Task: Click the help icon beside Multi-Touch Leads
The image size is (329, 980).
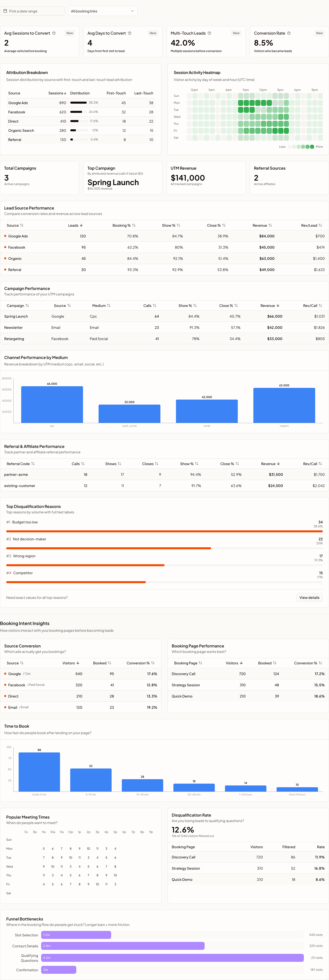Action: [x=209, y=33]
